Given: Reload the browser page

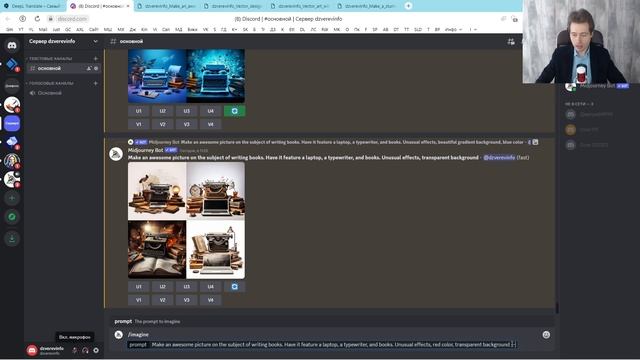Looking at the screenshot, I should (37, 19).
